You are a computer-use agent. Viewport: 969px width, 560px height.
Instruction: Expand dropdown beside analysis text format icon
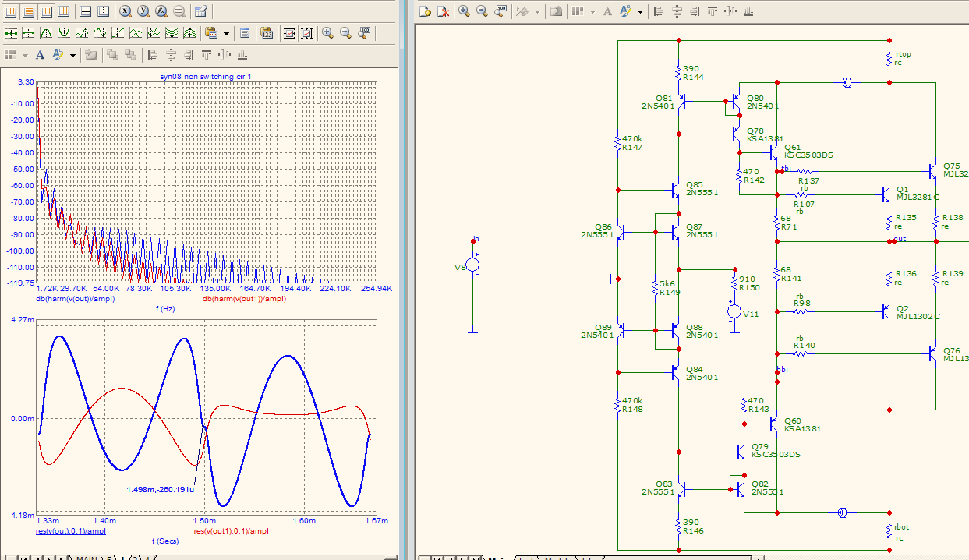coord(72,55)
